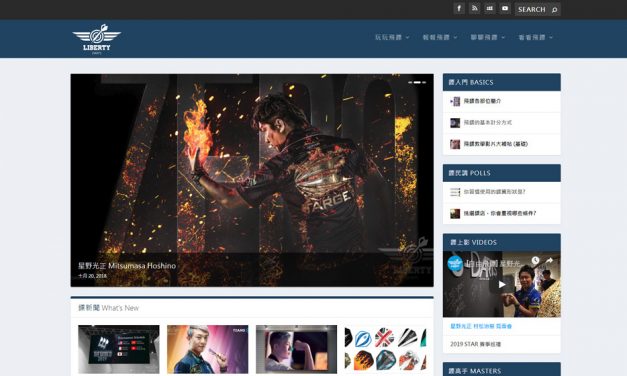
Task: Click thumbnail of first BASICS article
Action: point(455,102)
